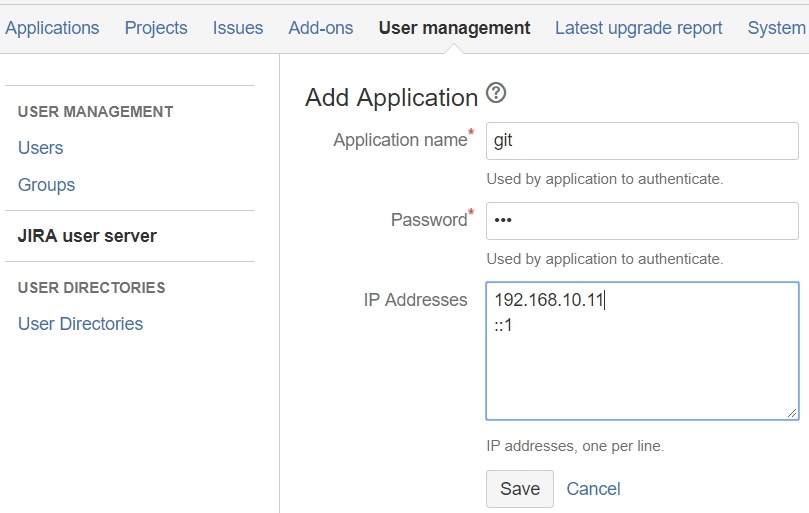Switch to the System tab
The width and height of the screenshot is (809, 513).
coord(776,28)
